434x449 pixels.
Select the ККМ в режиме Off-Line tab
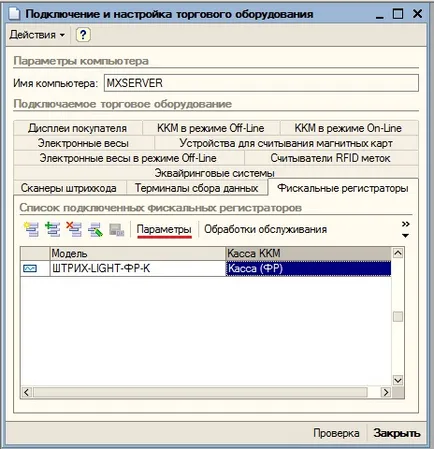211,128
